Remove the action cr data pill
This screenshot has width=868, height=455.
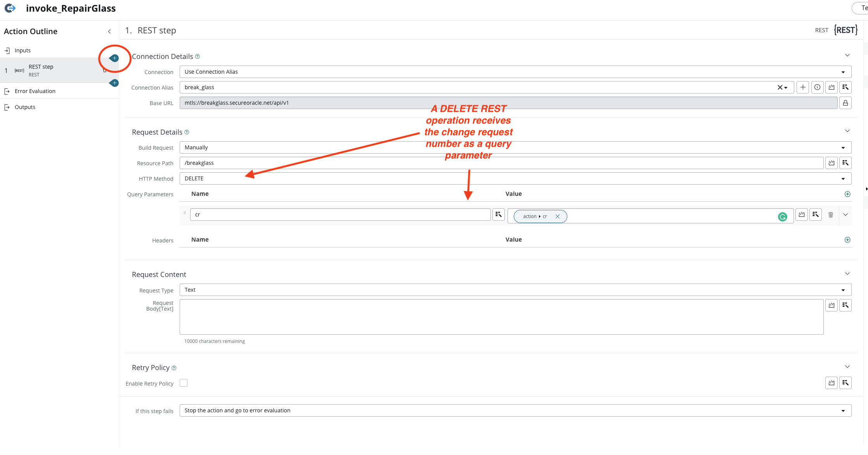pos(558,216)
